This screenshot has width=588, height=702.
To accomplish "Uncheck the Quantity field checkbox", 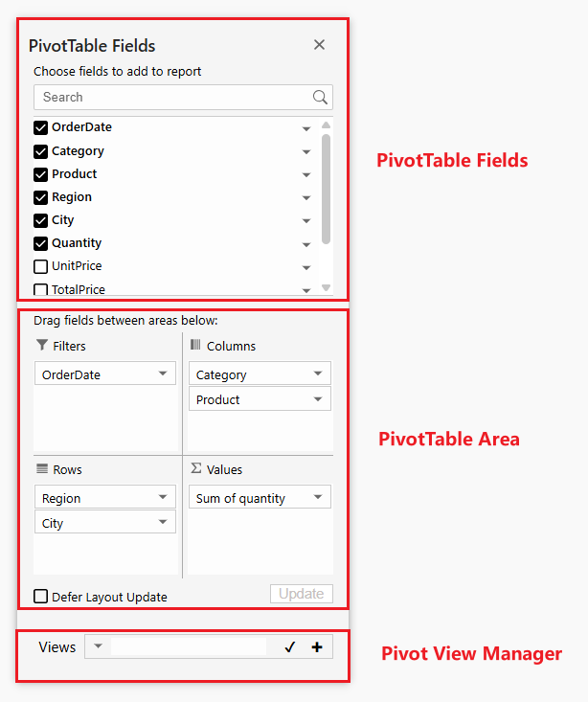I will click(41, 243).
